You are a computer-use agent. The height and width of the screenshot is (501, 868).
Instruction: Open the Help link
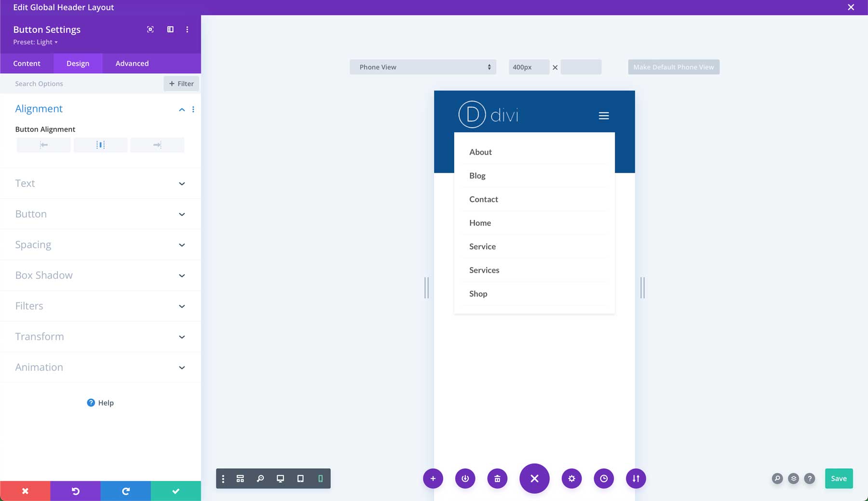[x=100, y=402]
